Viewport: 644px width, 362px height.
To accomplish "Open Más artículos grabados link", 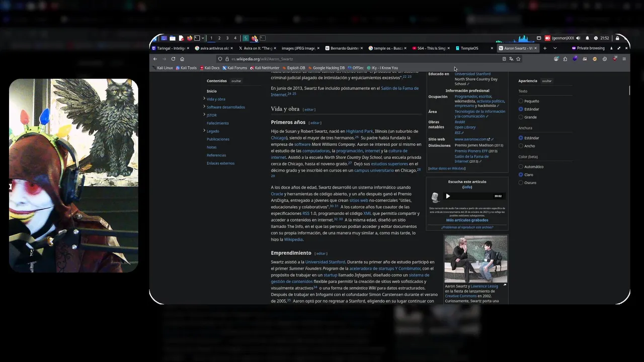I will (x=467, y=220).
